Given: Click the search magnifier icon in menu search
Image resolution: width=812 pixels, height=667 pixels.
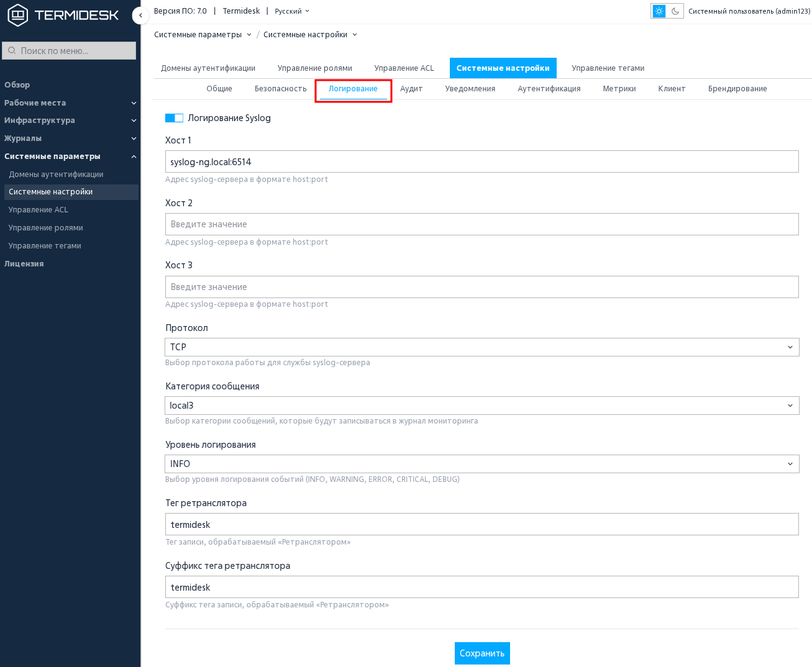Looking at the screenshot, I should 12,50.
